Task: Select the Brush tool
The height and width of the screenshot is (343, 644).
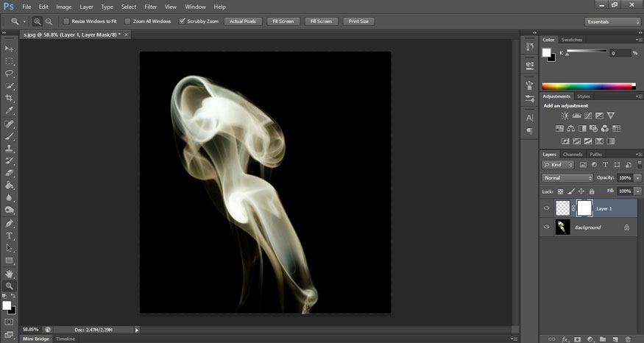Action: (9, 136)
